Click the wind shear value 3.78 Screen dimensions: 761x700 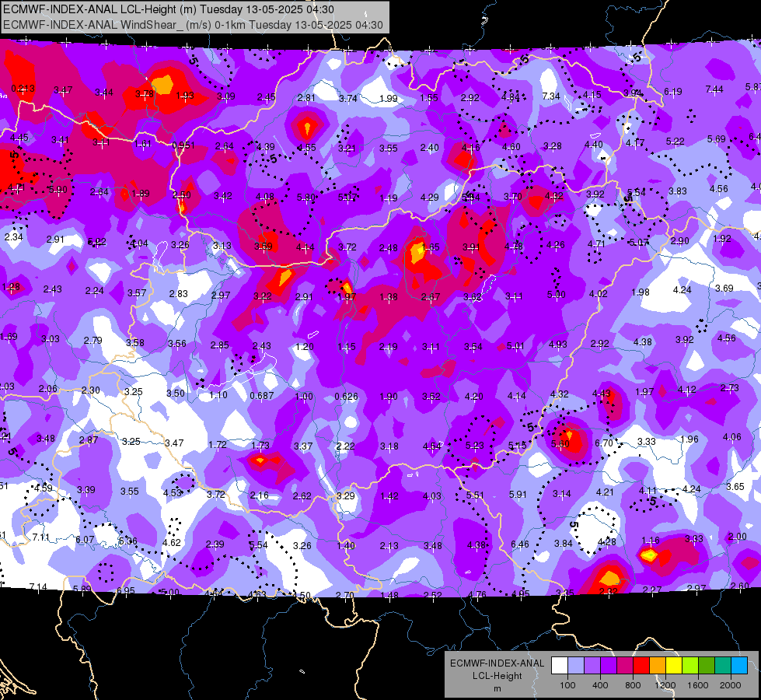[x=144, y=94]
